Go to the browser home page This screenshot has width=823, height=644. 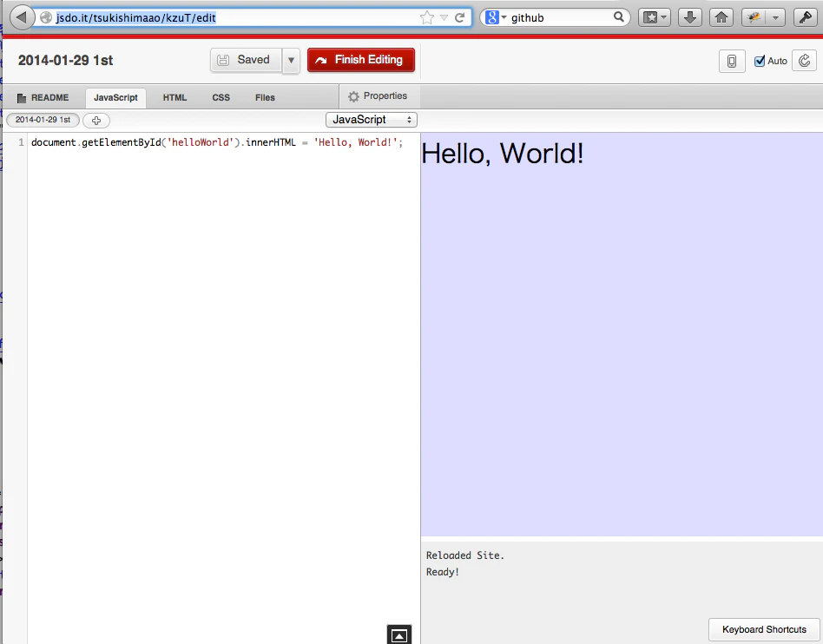tap(721, 18)
